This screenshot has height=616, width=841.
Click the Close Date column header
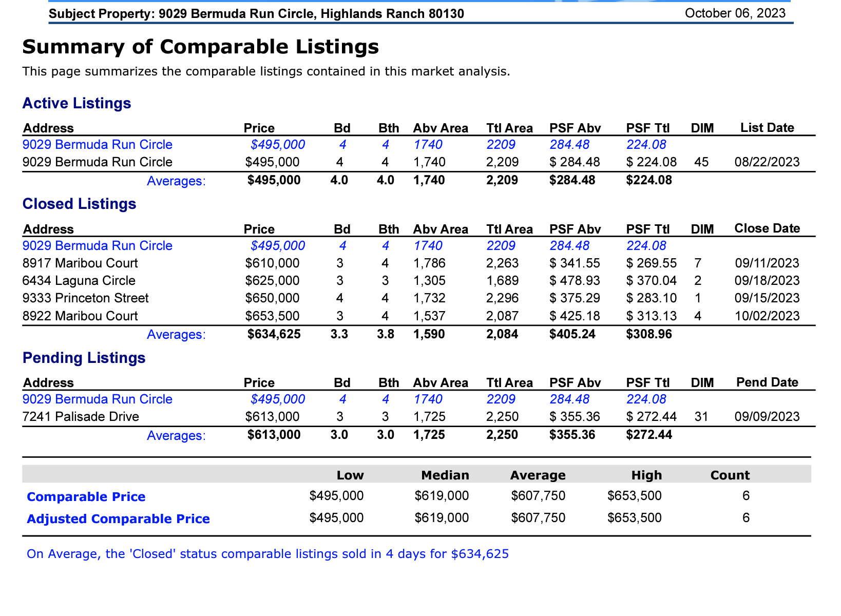click(x=767, y=228)
